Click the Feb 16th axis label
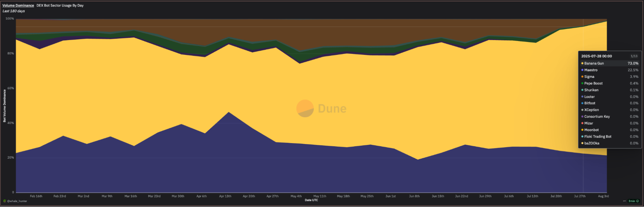The width and height of the screenshot is (644, 207). (36, 196)
